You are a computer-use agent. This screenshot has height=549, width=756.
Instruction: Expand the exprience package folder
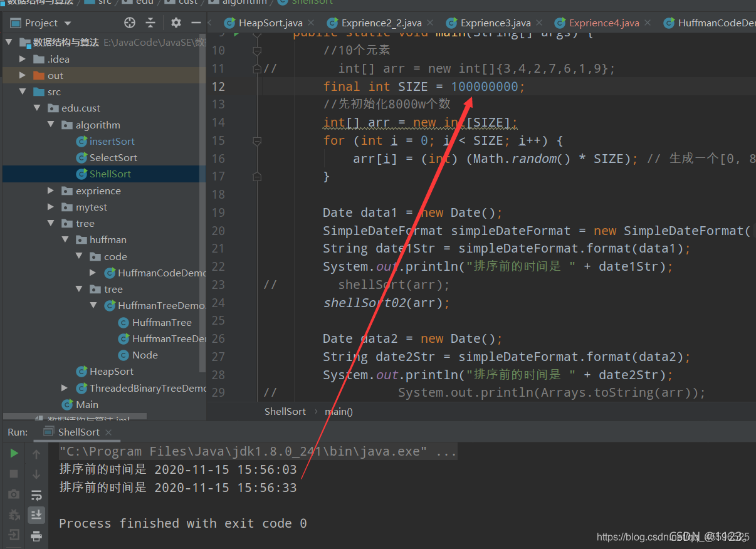51,191
